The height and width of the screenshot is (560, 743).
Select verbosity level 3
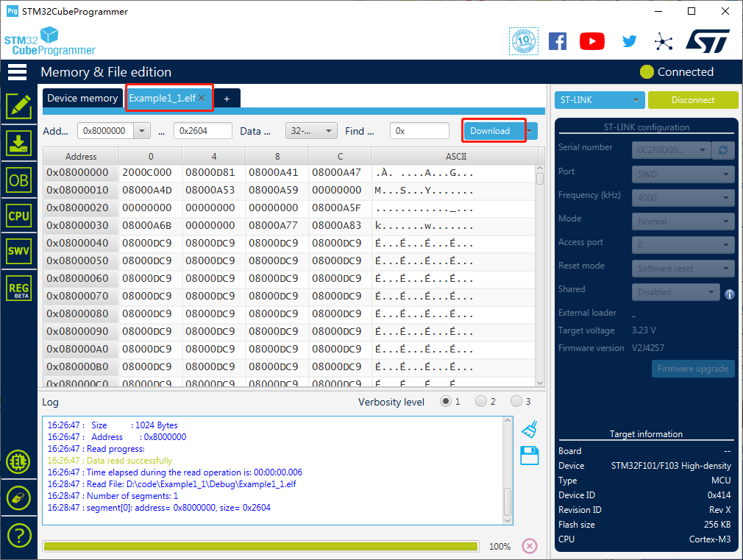(516, 401)
